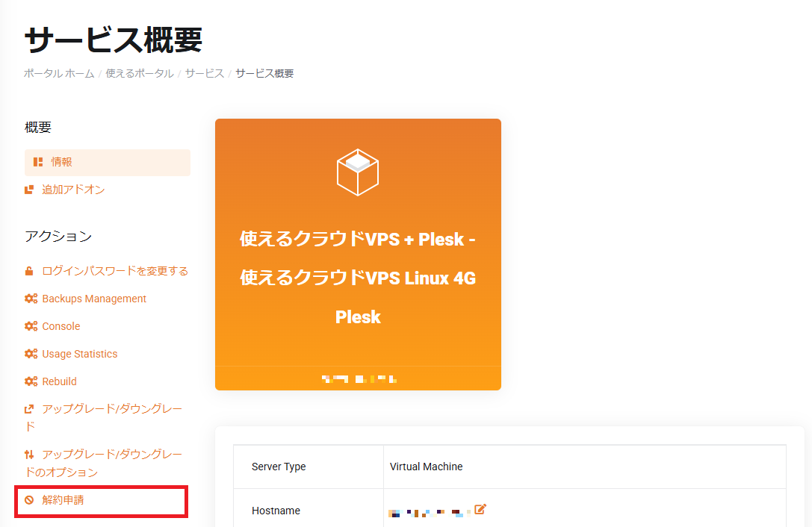This screenshot has width=812, height=527.
Task: Click the lock icon beside ログインパスワードを変更する
Action: (29, 271)
